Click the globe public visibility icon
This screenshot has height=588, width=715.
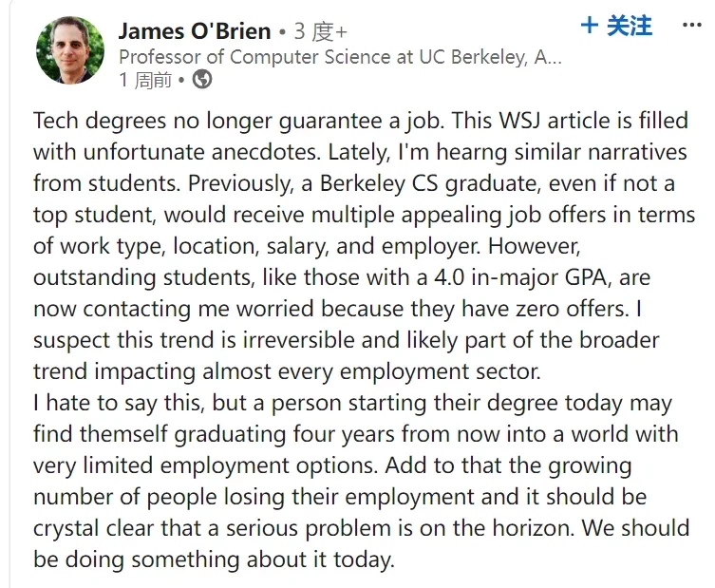(x=202, y=80)
